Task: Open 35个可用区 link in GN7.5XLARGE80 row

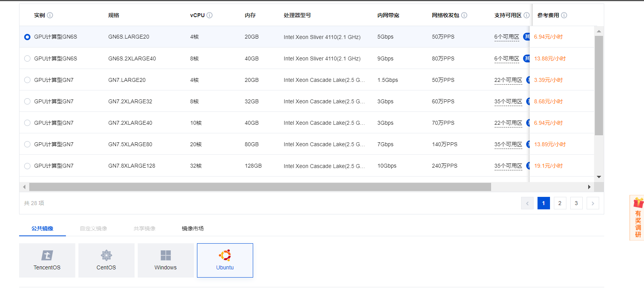Action: 508,144
